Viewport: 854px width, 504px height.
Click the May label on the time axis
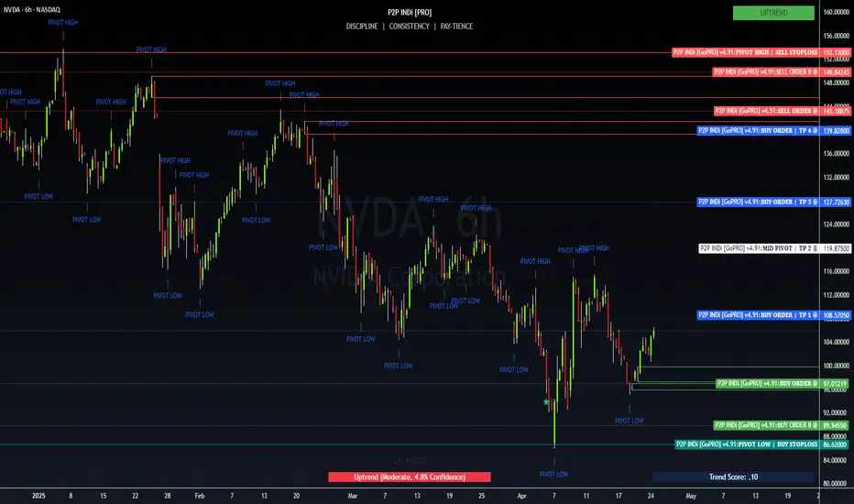(691, 496)
